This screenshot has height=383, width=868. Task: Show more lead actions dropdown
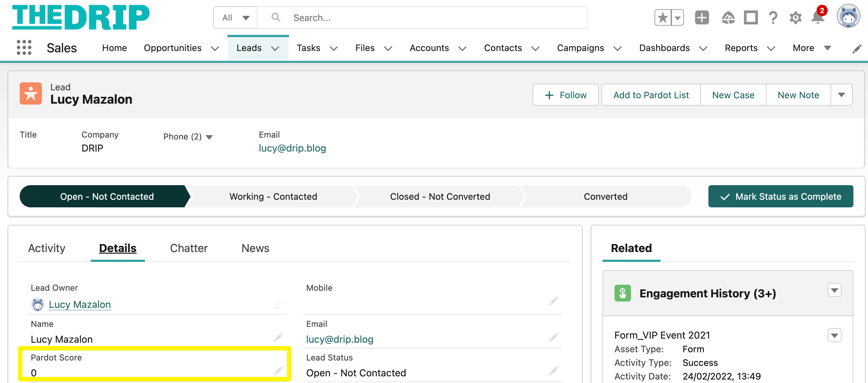[841, 95]
